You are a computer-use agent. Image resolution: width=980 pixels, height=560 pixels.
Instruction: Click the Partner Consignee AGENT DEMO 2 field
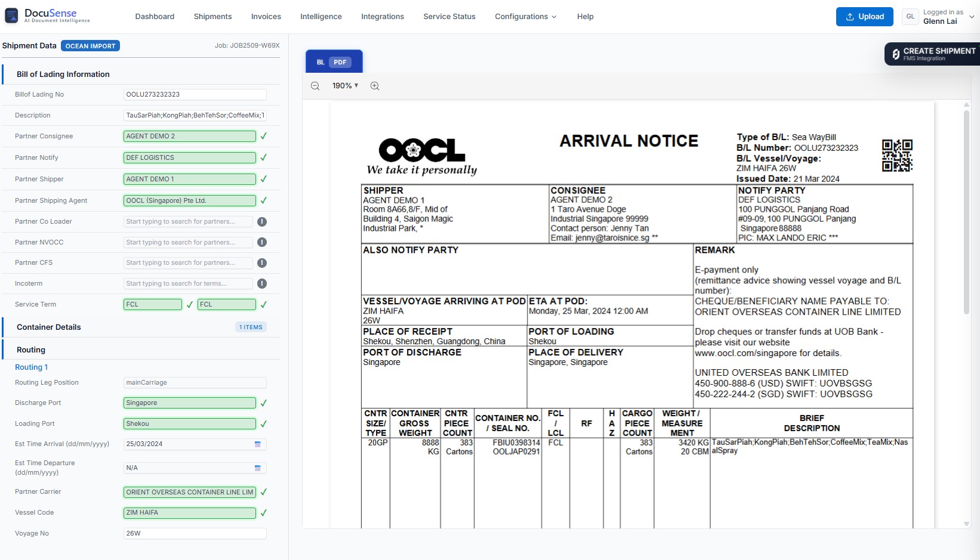coord(190,136)
